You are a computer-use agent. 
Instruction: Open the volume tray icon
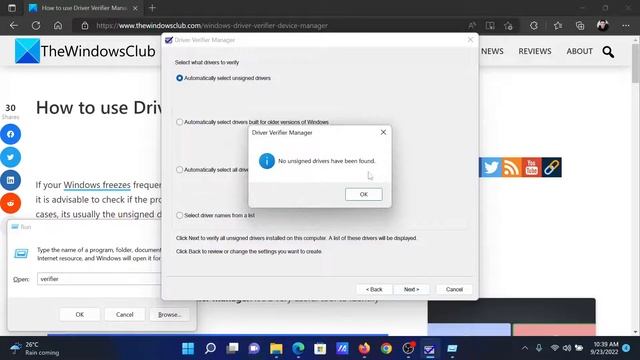pyautogui.click(x=567, y=348)
